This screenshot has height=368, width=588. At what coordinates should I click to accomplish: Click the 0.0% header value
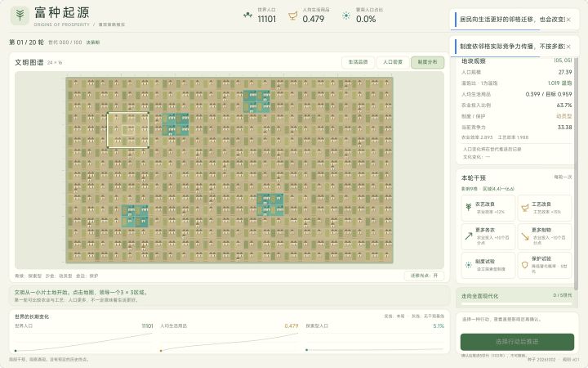click(366, 19)
